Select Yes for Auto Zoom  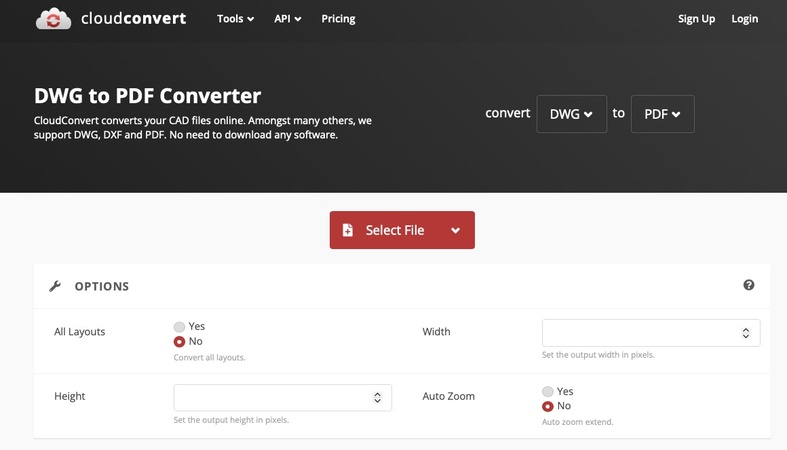[x=548, y=391]
